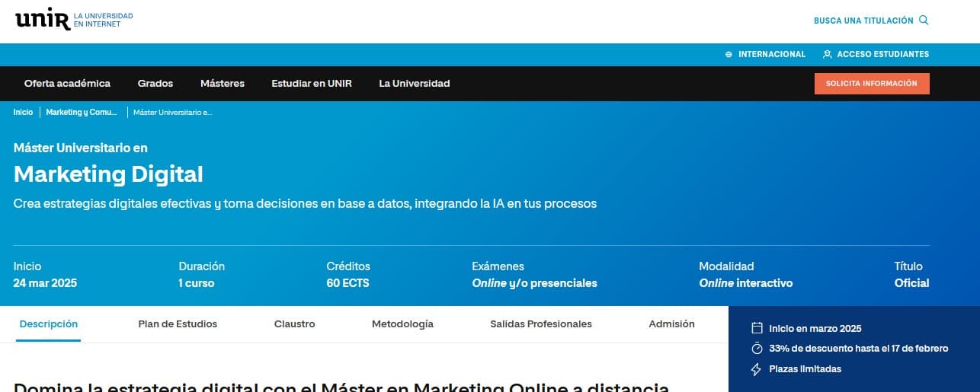Open La Universidad menu

[415, 84]
